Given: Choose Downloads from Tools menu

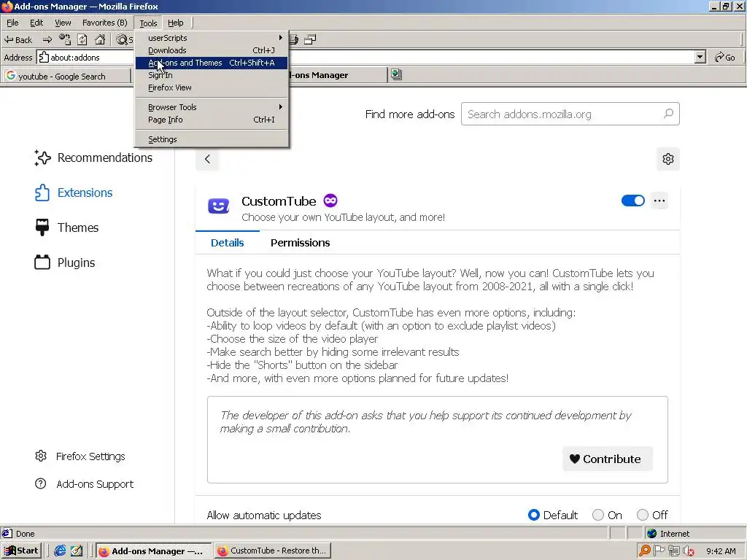Looking at the screenshot, I should pos(212,50).
